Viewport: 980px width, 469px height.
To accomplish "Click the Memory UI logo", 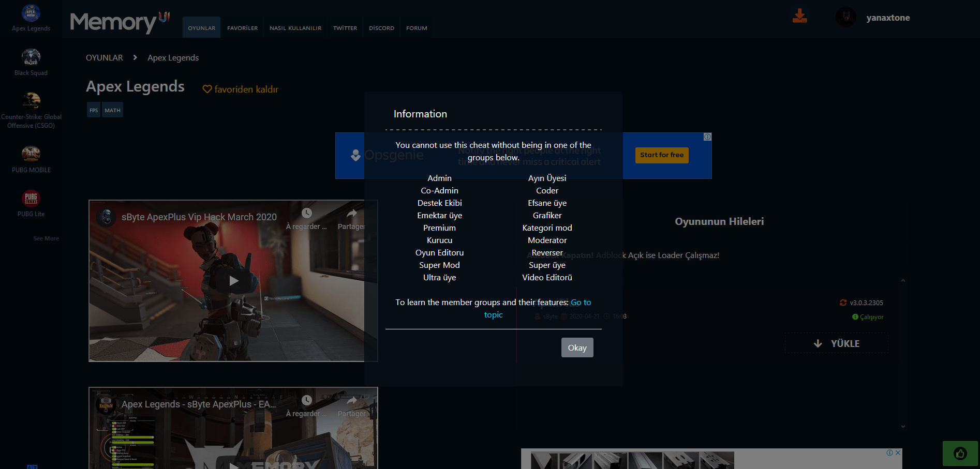I will tap(120, 22).
